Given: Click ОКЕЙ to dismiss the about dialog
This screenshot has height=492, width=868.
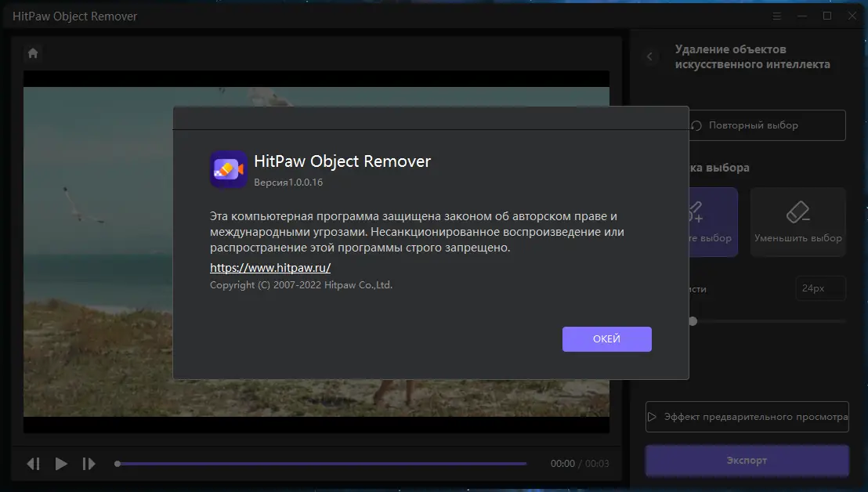Looking at the screenshot, I should click(x=606, y=338).
